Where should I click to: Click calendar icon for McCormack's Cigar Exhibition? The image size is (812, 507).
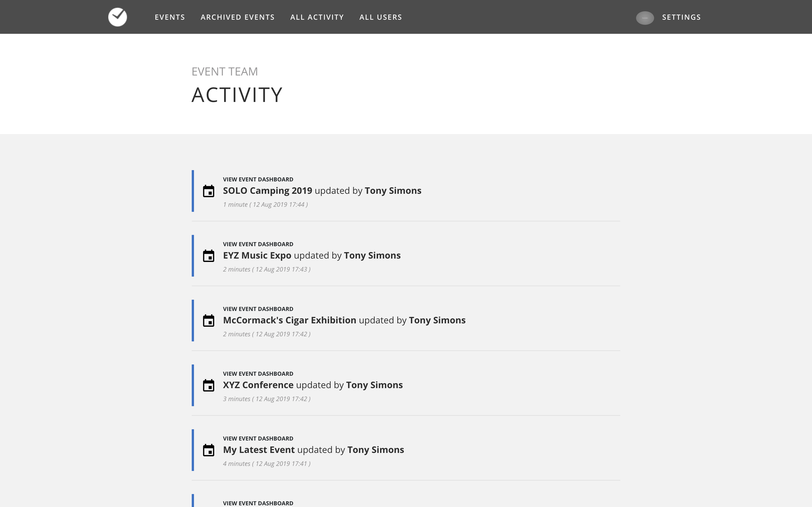point(208,321)
